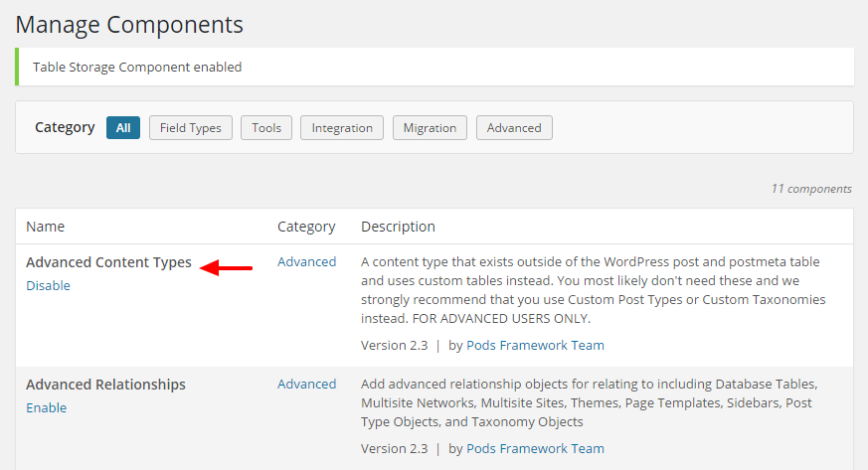Switch to Migration category filter
This screenshot has width=868, height=470.
point(430,128)
